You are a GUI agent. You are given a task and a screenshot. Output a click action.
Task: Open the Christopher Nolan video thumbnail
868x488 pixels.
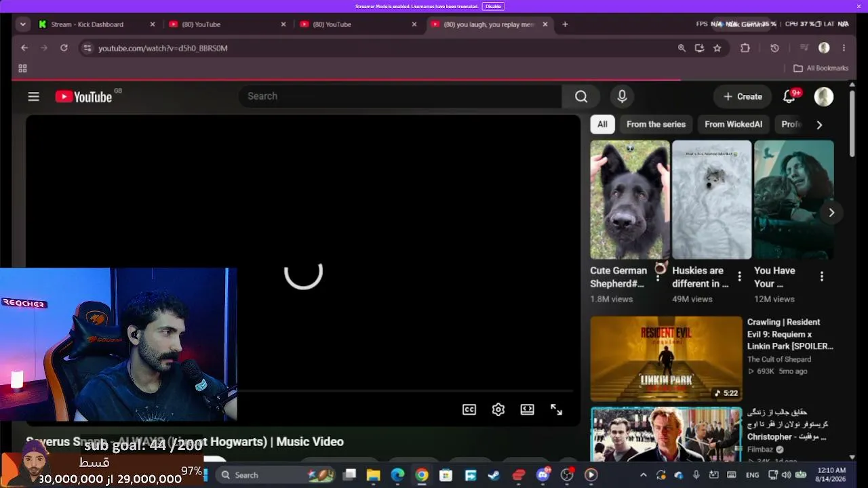click(x=666, y=434)
